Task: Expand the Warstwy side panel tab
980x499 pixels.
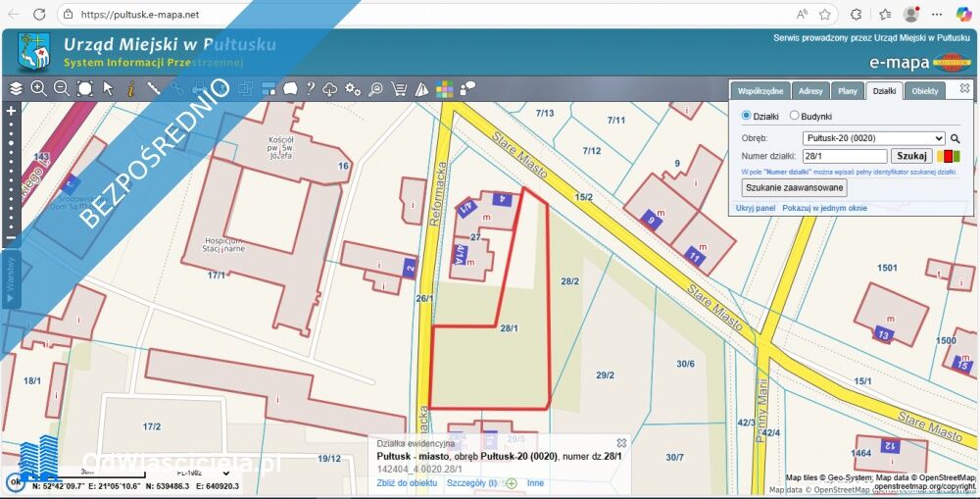Action: [11, 279]
